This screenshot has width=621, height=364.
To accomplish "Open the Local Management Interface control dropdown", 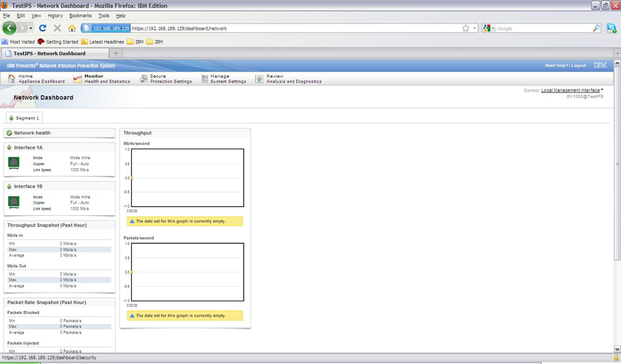I will click(572, 90).
